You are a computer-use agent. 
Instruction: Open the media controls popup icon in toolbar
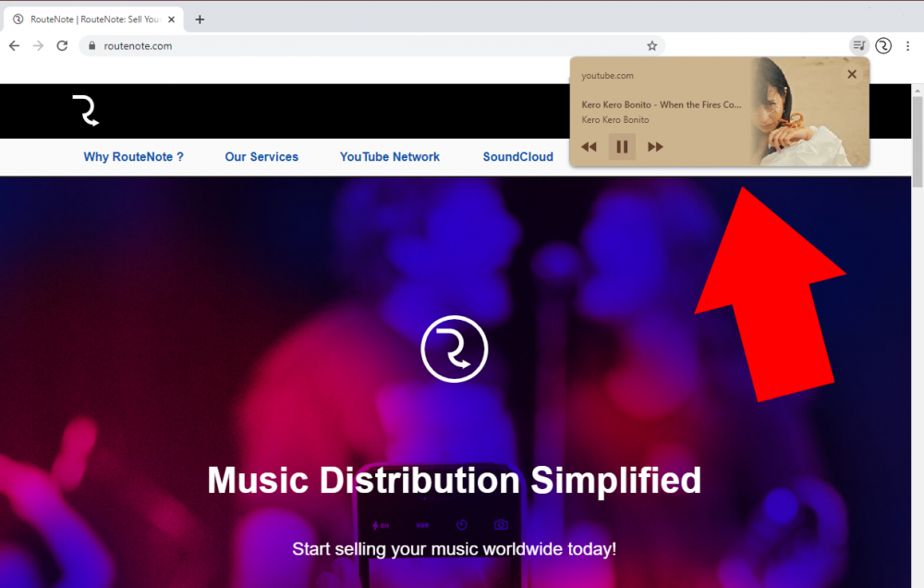(x=858, y=45)
